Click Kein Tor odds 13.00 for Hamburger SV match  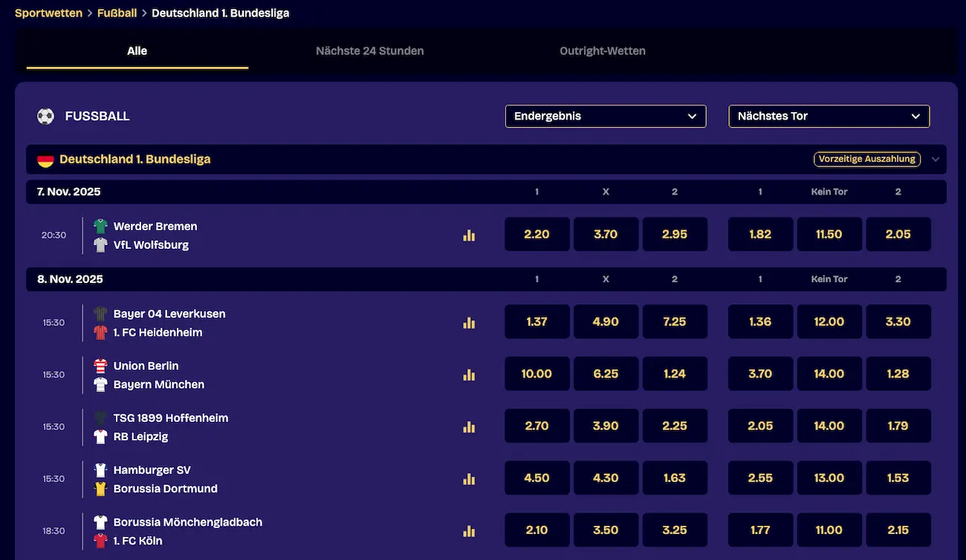point(829,478)
